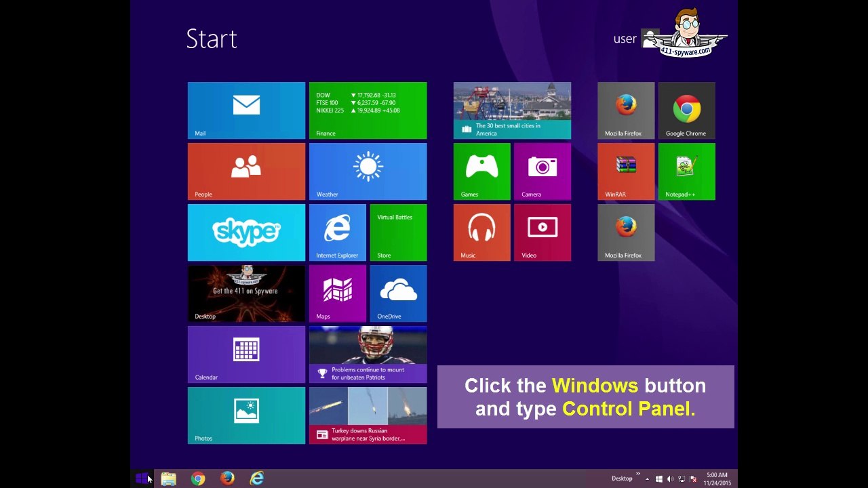
Task: Launch Firefox from the taskbar
Action: point(227,479)
